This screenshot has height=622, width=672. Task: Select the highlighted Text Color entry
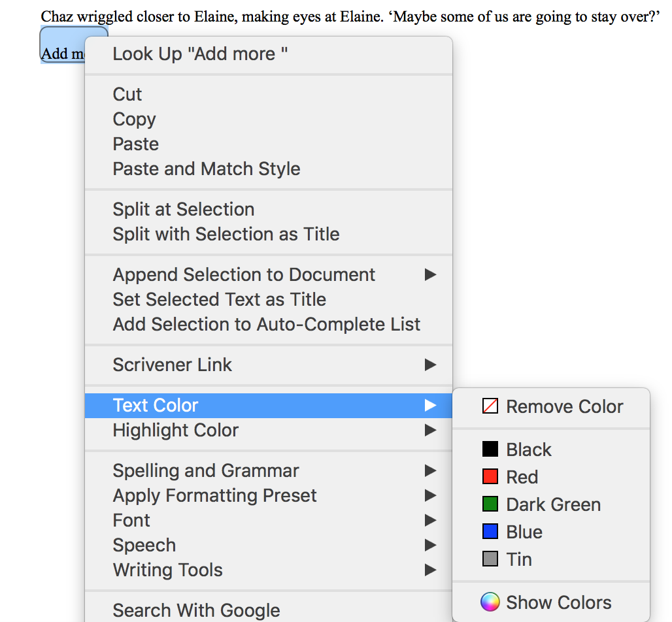(269, 405)
